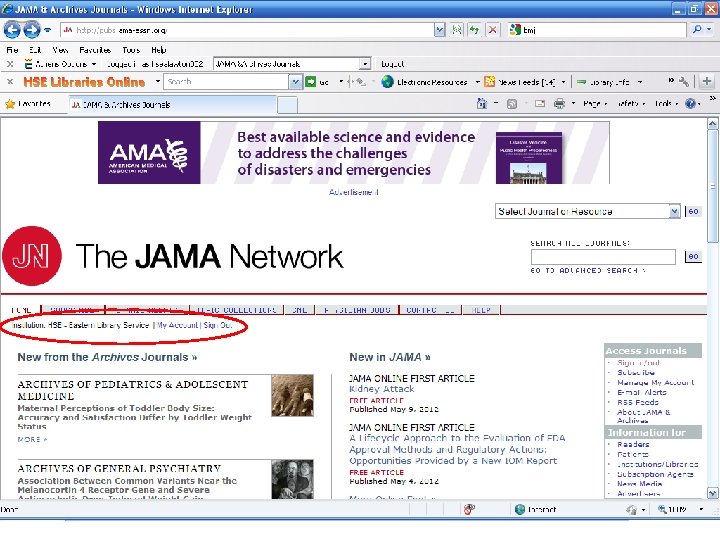Open the Library Info toolbar menu

coord(609,82)
